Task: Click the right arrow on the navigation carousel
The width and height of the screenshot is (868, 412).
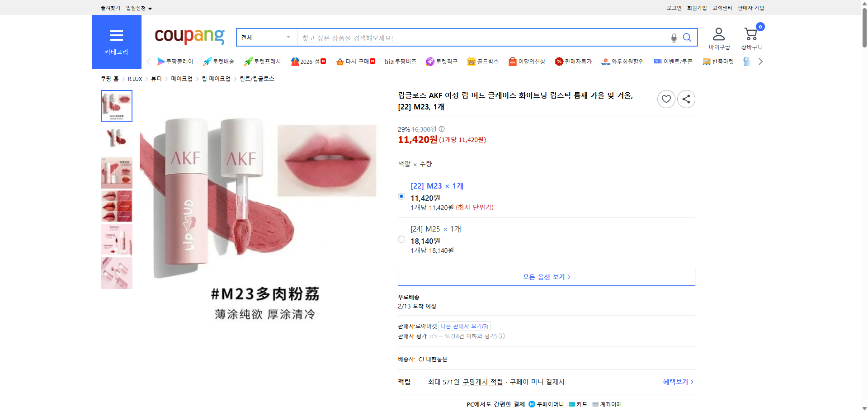Action: point(760,61)
